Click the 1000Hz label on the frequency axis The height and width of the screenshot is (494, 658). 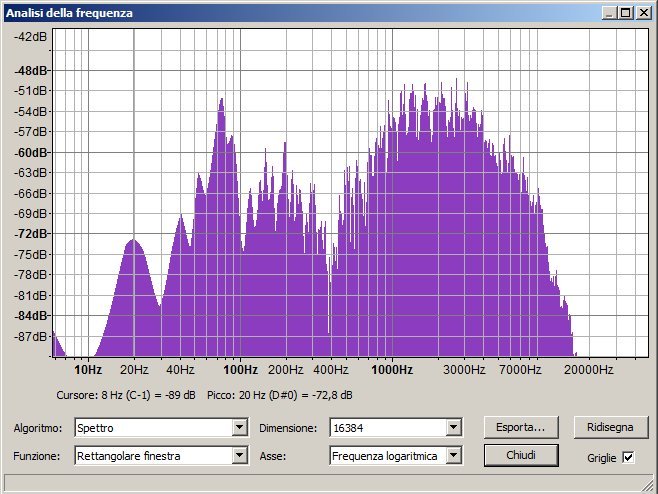pyautogui.click(x=391, y=370)
